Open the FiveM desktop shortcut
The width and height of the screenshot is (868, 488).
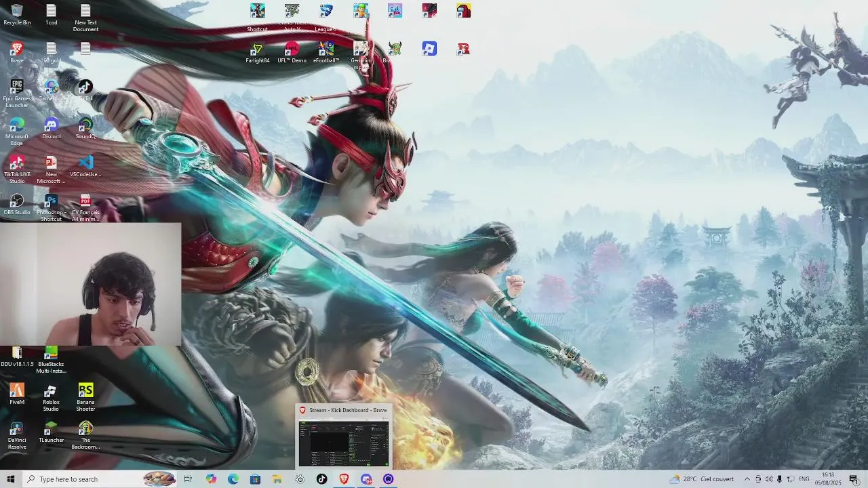pyautogui.click(x=17, y=394)
